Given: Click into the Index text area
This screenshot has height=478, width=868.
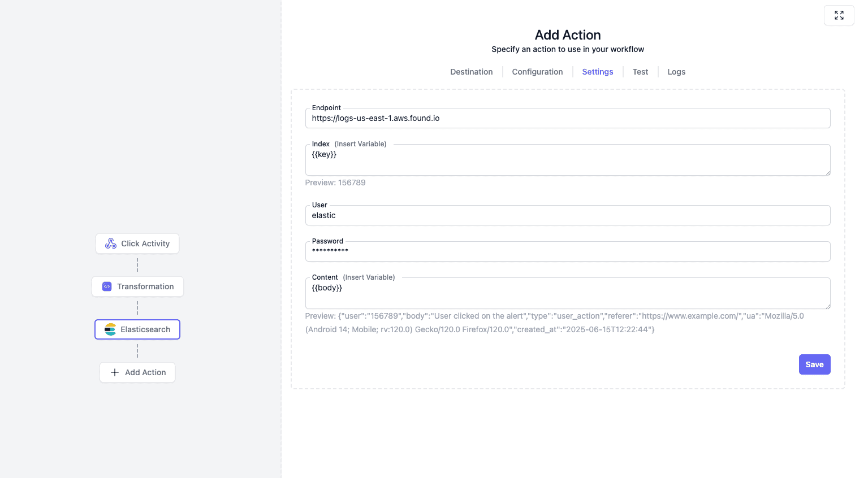Looking at the screenshot, I should [x=568, y=160].
